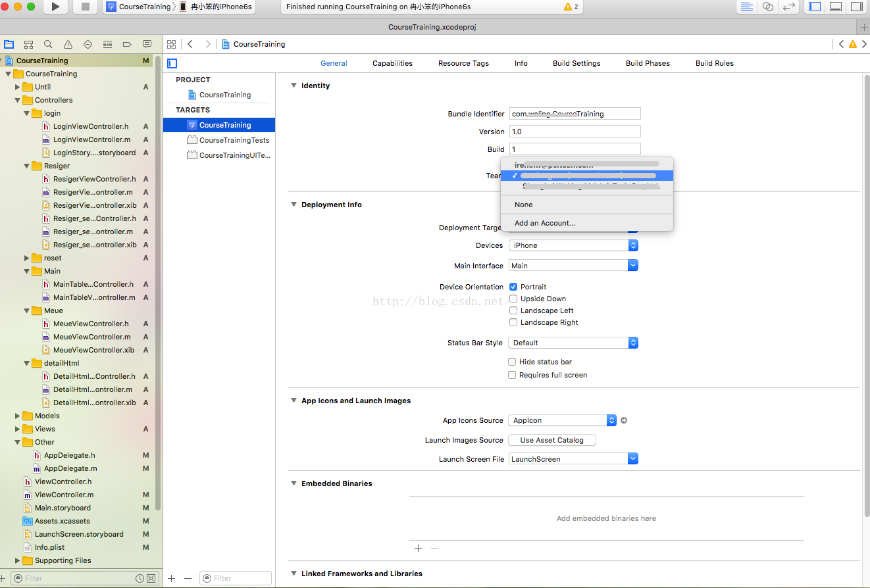The width and height of the screenshot is (870, 588).
Task: Choose Add an Account… in Team menu
Action: pyautogui.click(x=587, y=223)
